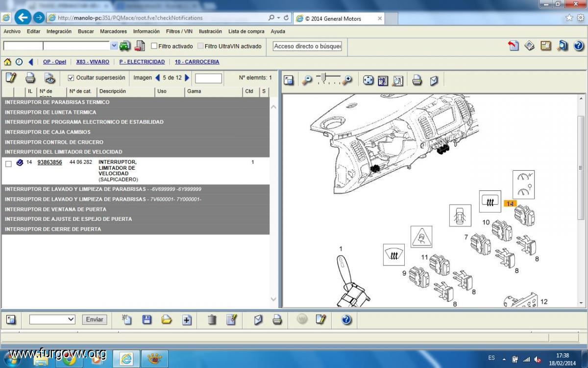This screenshot has width=588, height=368.
Task: Click the trash can icon in shopping list bar
Action: tap(212, 319)
